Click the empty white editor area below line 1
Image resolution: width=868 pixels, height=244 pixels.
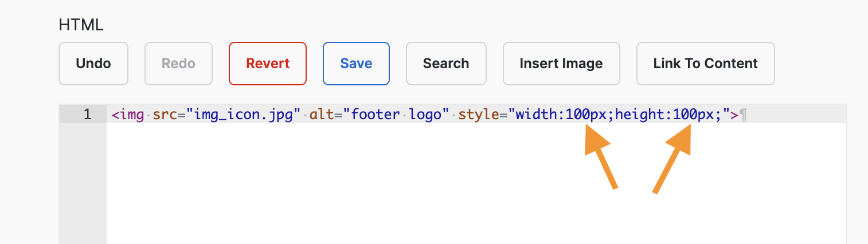(x=476, y=183)
